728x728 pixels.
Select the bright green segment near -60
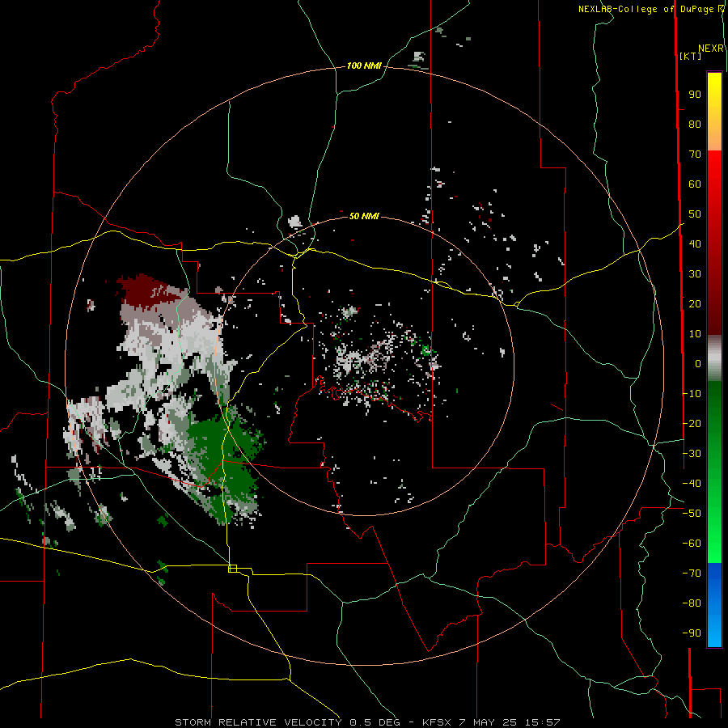pos(714,544)
